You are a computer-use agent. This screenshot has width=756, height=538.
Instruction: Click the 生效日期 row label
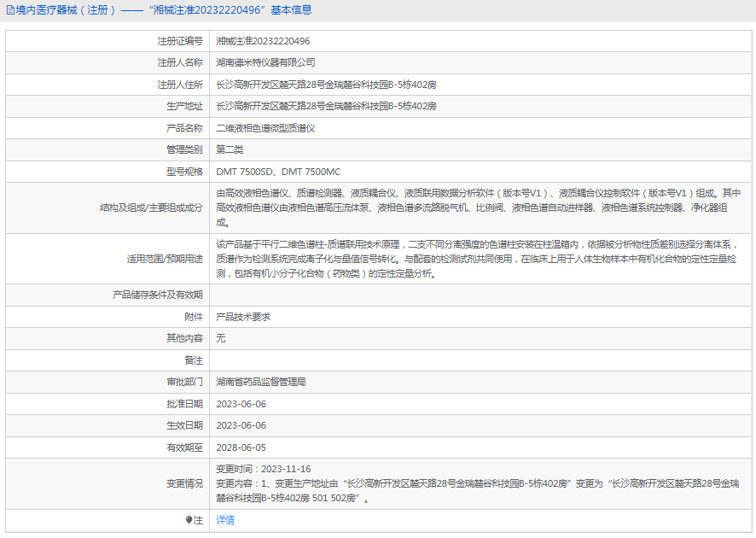tap(184, 425)
